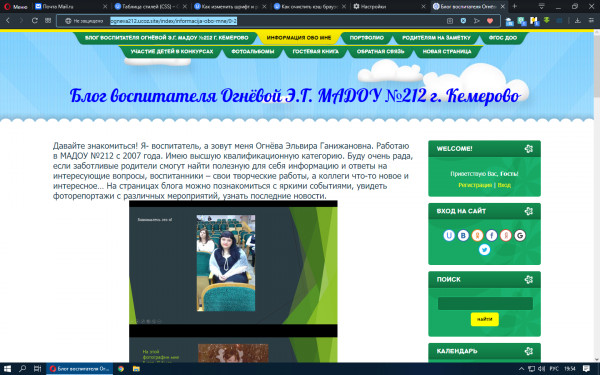Click the snapshot icon in address bar
The height and width of the screenshot is (375, 600).
(x=450, y=21)
